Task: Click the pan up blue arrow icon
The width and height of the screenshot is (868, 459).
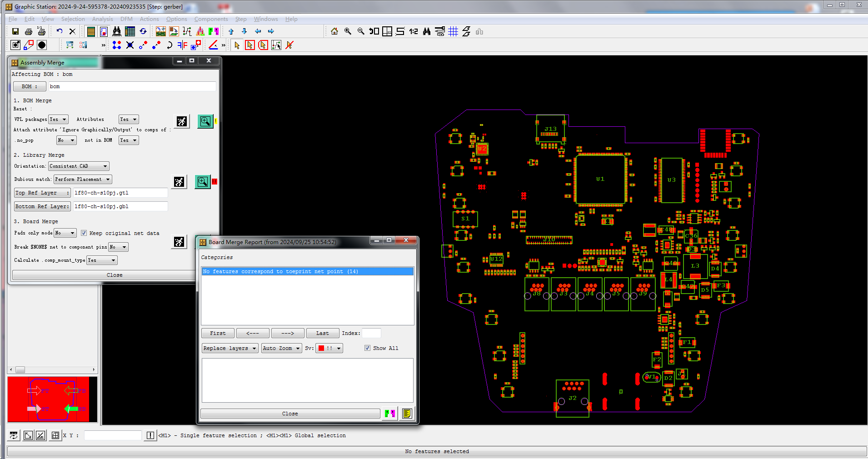Action: (x=231, y=31)
